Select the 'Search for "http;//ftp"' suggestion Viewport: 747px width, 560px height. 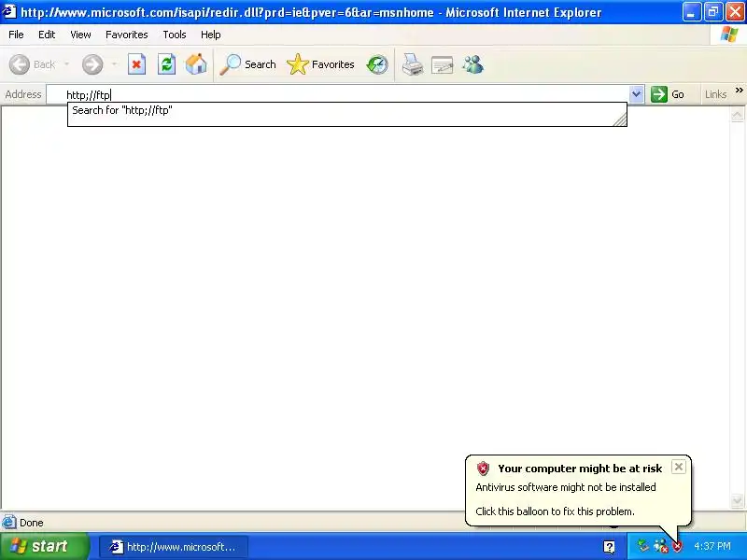click(346, 110)
